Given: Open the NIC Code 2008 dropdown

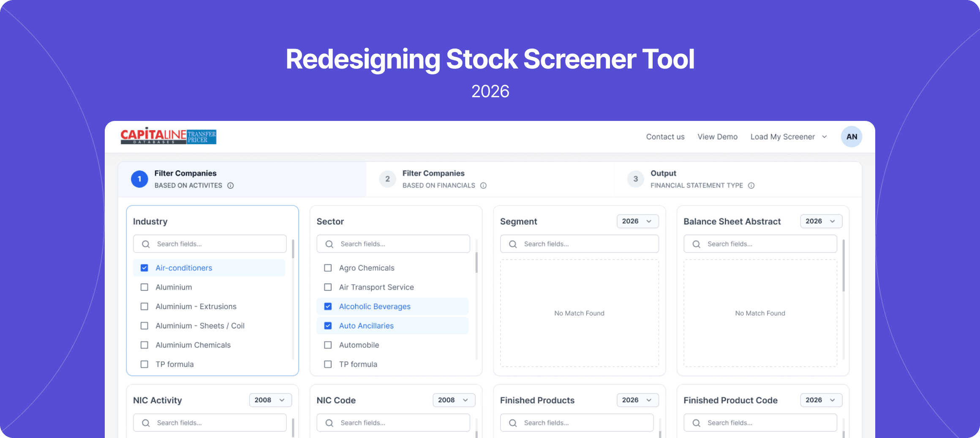Looking at the screenshot, I should [454, 400].
